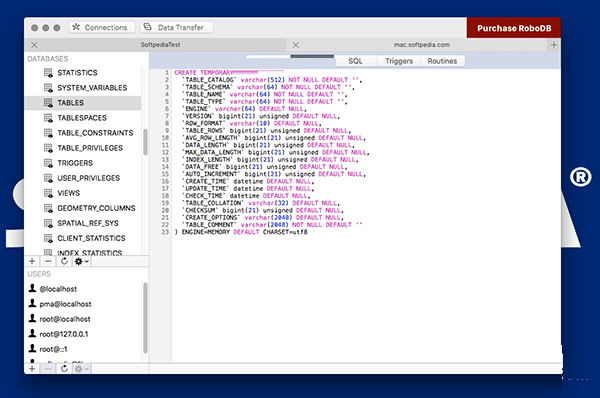Click line number 12 in the gutter
The width and height of the screenshot is (600, 398).
165,152
